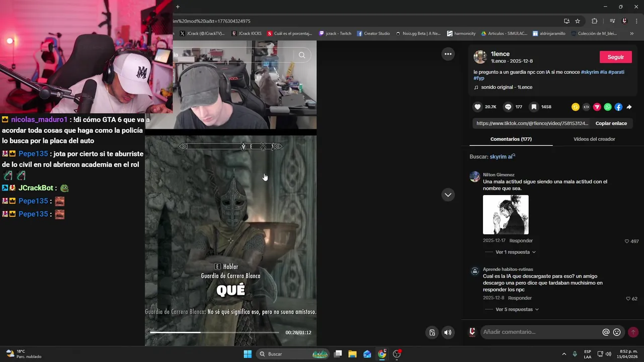Open Nilton Gimenez commenter avatar
Screen dimensions: 644x362
pos(474,176)
